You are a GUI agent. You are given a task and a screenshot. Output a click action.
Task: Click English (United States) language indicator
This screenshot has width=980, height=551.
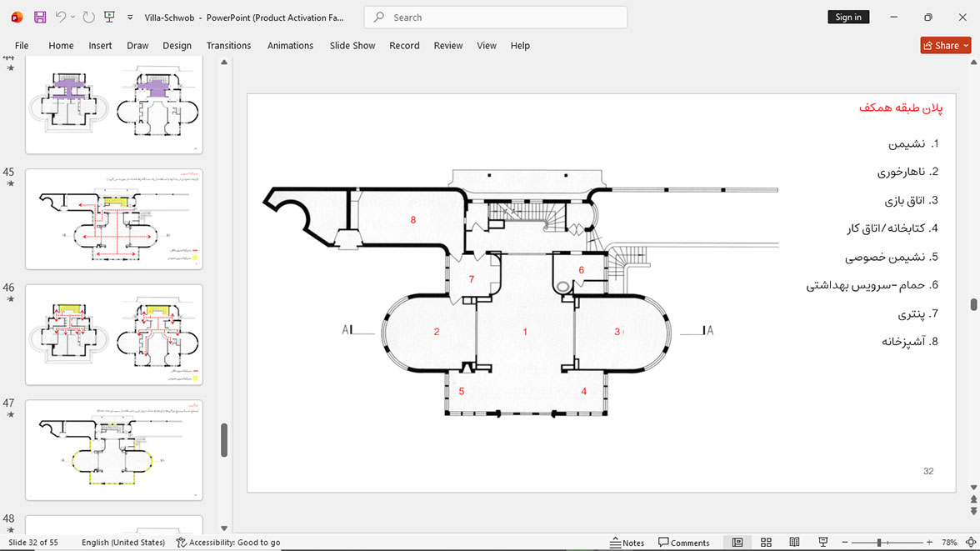click(123, 542)
